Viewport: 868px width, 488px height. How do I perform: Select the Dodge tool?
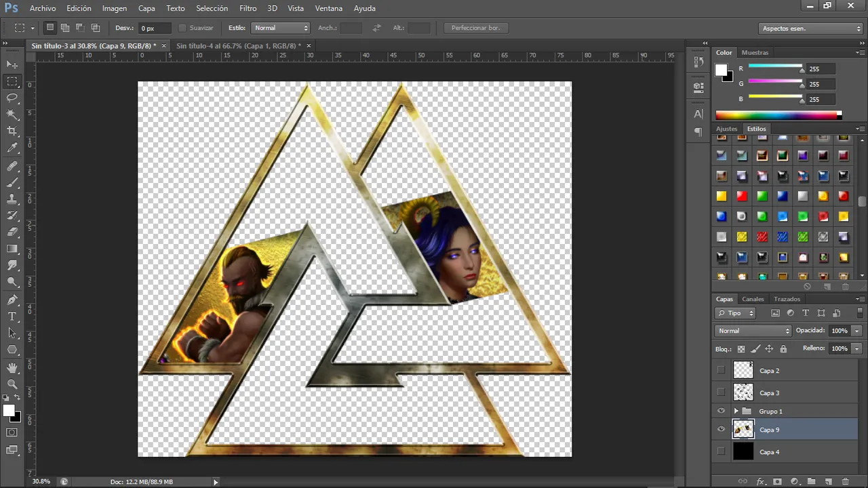pos(12,282)
